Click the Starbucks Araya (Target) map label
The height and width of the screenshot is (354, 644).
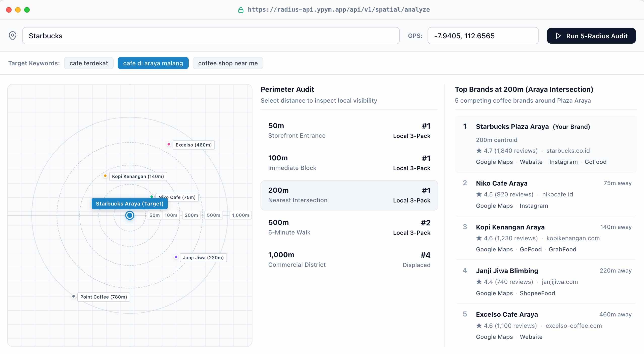130,203
